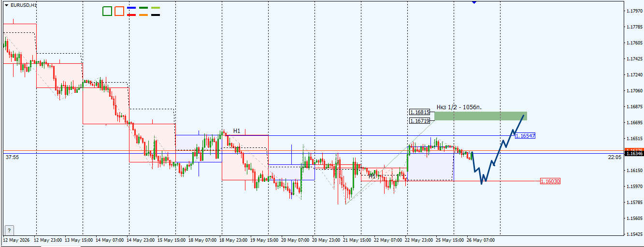
Task: Click the 21 May 15:00 time axis label
Action: point(357,240)
